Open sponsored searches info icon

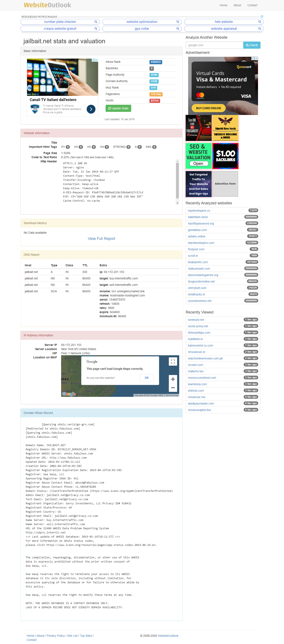point(262,16)
